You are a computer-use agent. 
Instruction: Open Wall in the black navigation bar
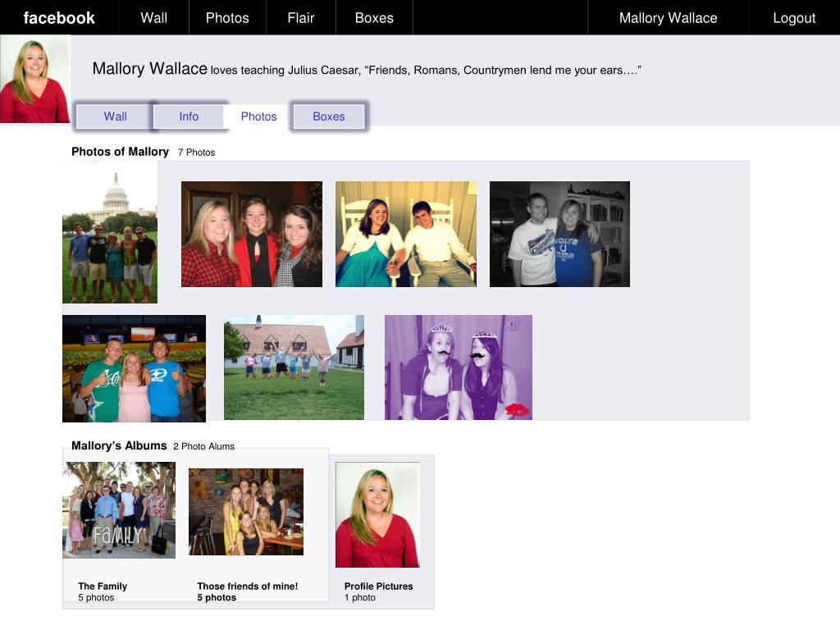point(153,18)
